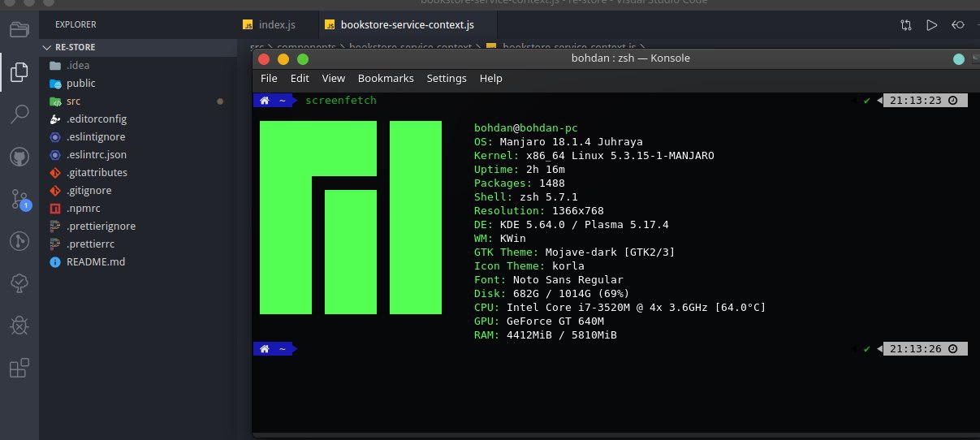
Task: Open the Konsole View menu
Action: pos(333,79)
